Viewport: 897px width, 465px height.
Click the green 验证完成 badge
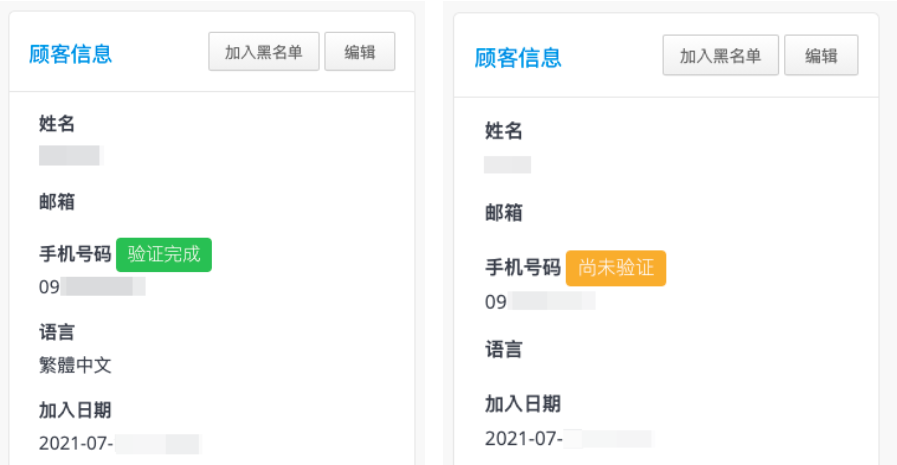coord(164,255)
